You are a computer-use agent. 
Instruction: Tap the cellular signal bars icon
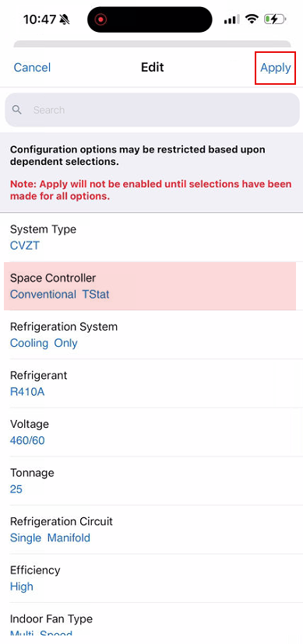pos(231,19)
